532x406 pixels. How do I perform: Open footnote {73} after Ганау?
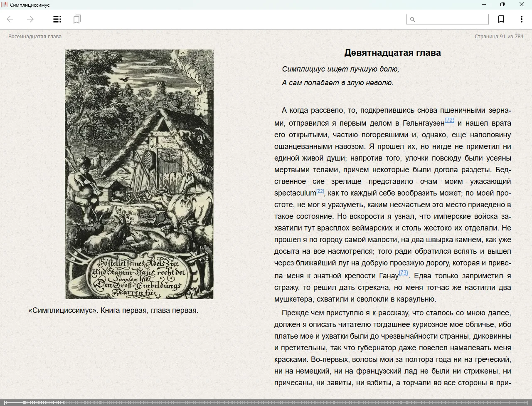pyautogui.click(x=403, y=273)
